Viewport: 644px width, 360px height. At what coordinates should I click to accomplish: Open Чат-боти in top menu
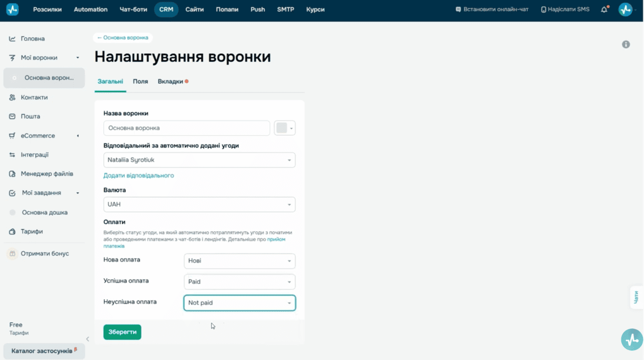[133, 10]
